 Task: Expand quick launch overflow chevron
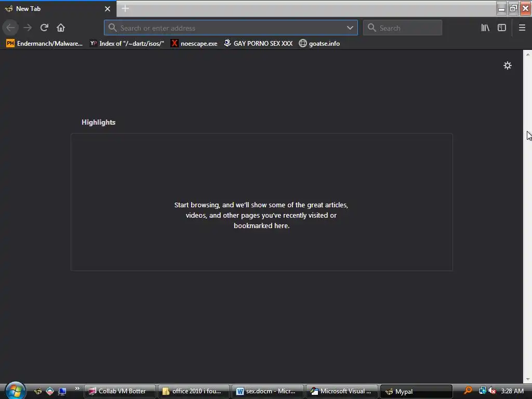[77, 389]
